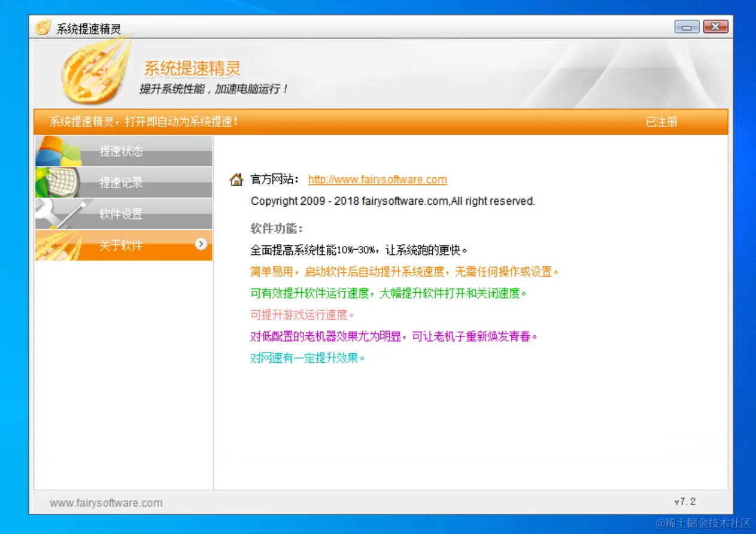Open the 软件设置 tab
Viewport: 756px width, 534px height.
[x=124, y=214]
